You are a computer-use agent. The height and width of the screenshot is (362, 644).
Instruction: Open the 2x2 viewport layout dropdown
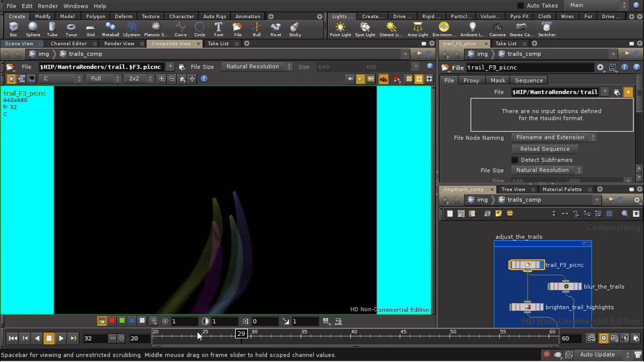click(139, 78)
